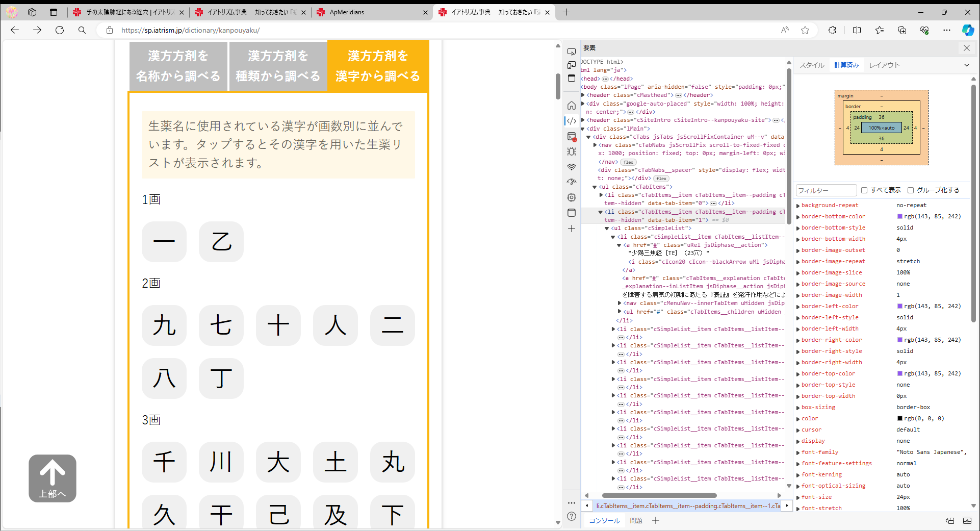Open new browser tab plus button
Viewport: 980px width, 531px height.
click(x=566, y=12)
